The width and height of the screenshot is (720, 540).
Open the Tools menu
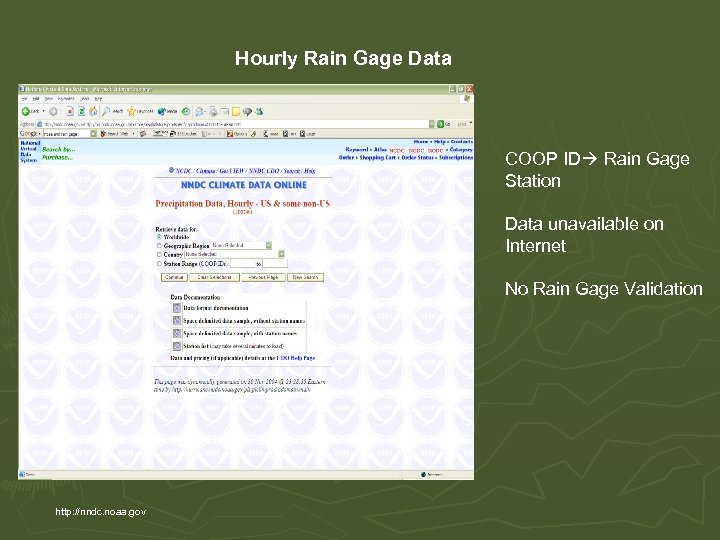point(85,99)
